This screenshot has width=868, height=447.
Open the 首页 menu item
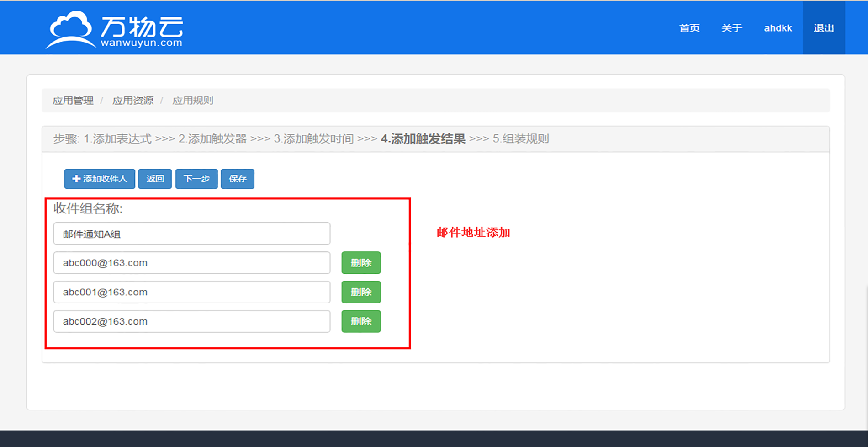click(689, 28)
